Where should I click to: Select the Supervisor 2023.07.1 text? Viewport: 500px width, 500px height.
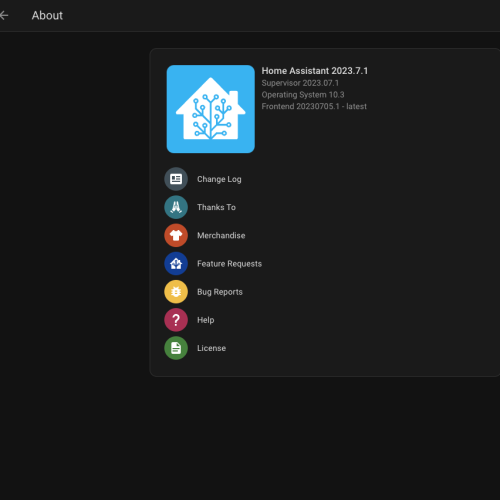pyautogui.click(x=300, y=83)
